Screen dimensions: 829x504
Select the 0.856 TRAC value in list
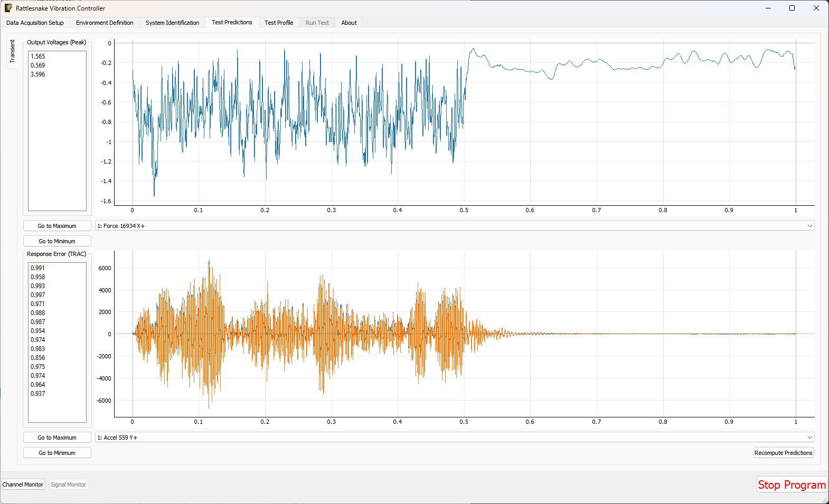(38, 358)
